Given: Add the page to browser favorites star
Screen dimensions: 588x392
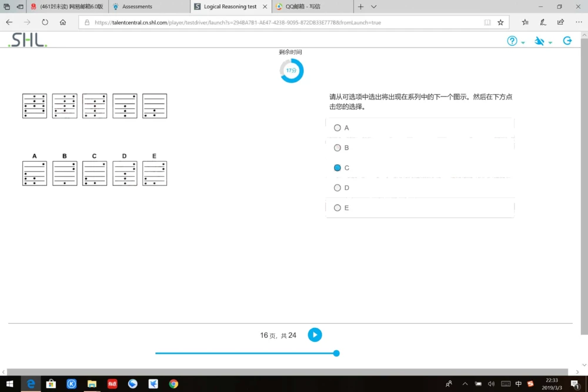Looking at the screenshot, I should 500,22.
